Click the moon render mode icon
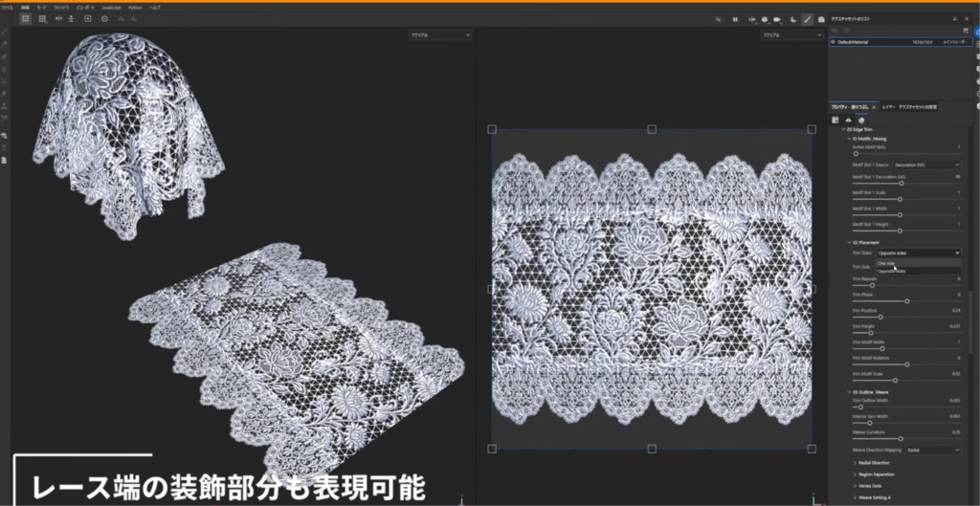This screenshot has height=506, width=980. click(793, 19)
